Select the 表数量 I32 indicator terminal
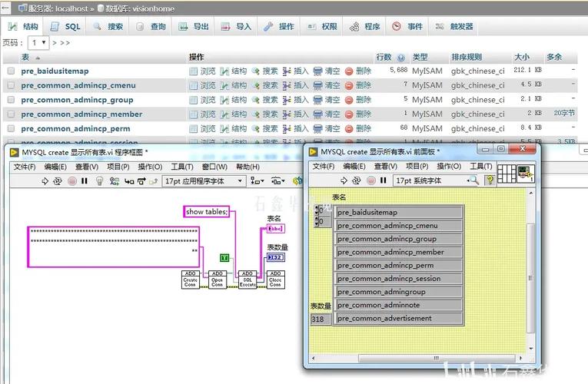Image resolution: width=588 pixels, height=384 pixels. tap(276, 257)
